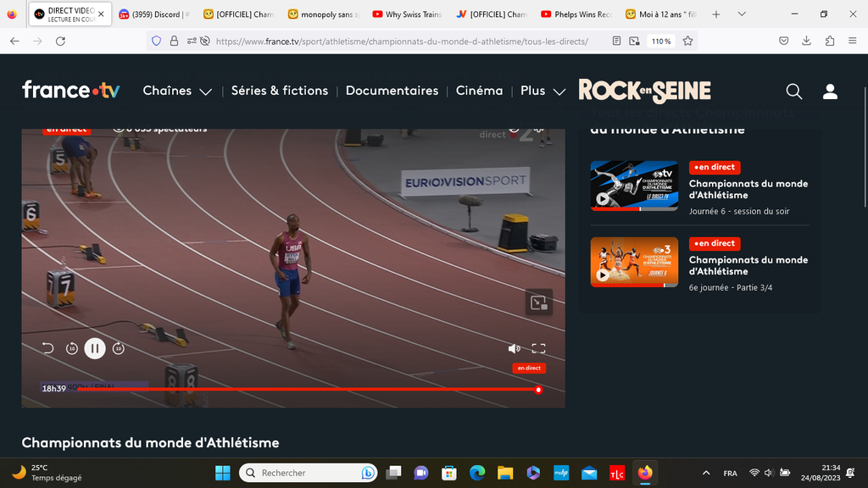Open the tracking protection shield icon
The height and width of the screenshot is (488, 868).
click(x=157, y=41)
